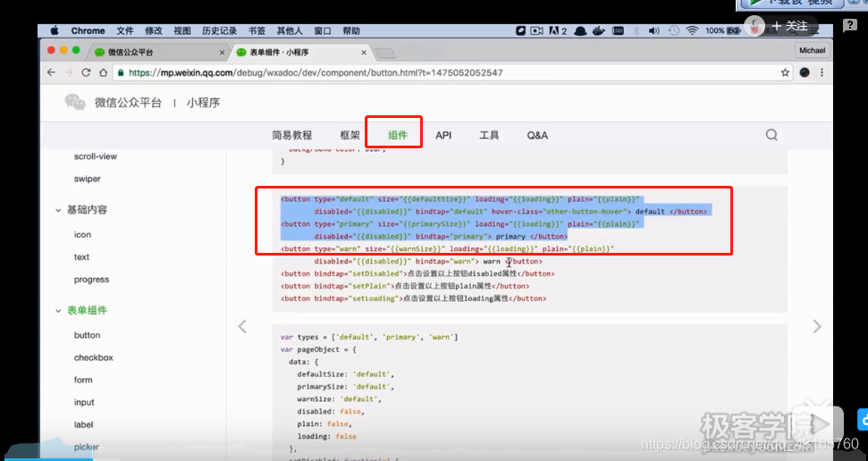
Task: Close the 表单组件 · 小程序 tab
Action: coord(364,53)
